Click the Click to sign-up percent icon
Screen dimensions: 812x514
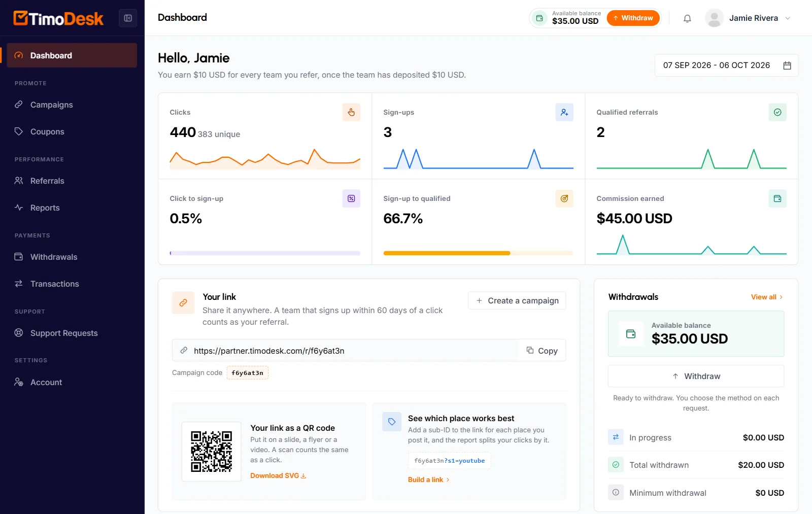tap(351, 198)
